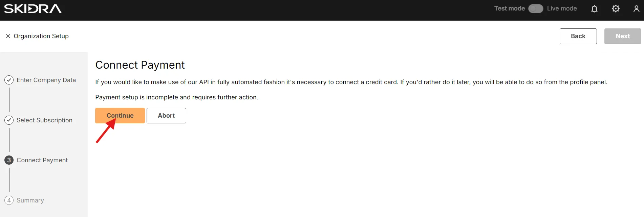Click the Next button
This screenshot has width=644, height=217.
pos(623,36)
